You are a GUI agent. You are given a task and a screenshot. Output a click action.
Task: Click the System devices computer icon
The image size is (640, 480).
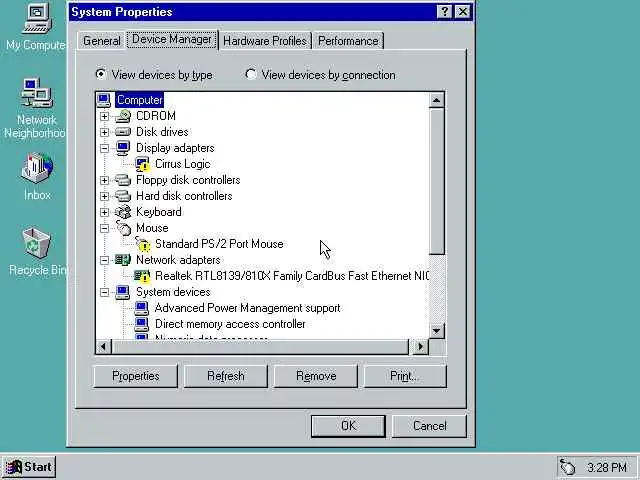tap(123, 292)
